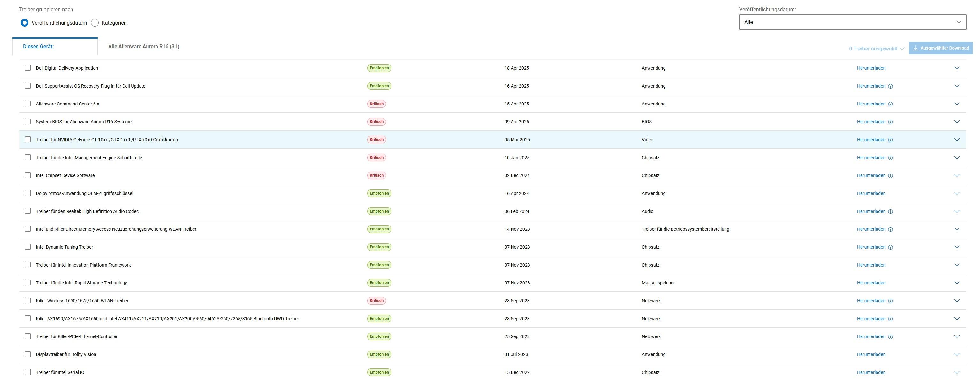Image resolution: width=980 pixels, height=379 pixels.
Task: Select checkbox for Dolby Atmos-Anwendung OEM-Zugriffsschlüssel
Action: 28,193
